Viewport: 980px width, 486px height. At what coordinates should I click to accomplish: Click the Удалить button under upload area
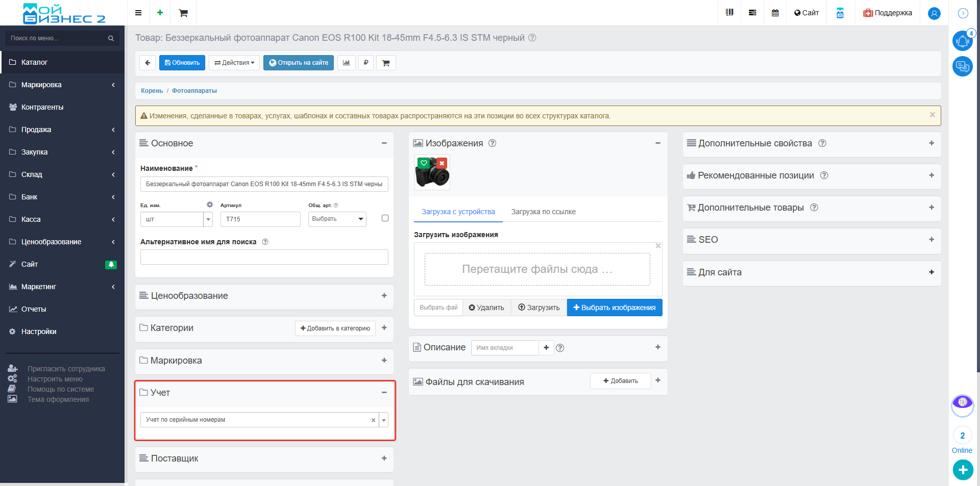(x=486, y=308)
